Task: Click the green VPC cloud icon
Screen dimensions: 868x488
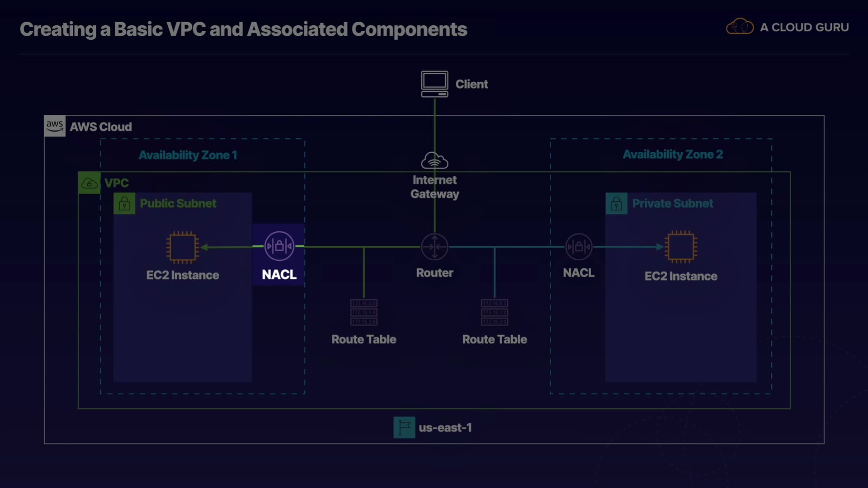Action: (89, 183)
